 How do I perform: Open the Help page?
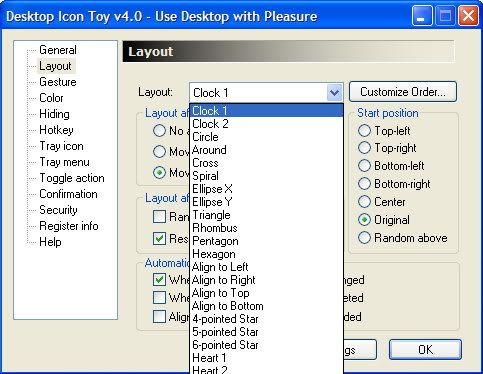pyautogui.click(x=50, y=242)
